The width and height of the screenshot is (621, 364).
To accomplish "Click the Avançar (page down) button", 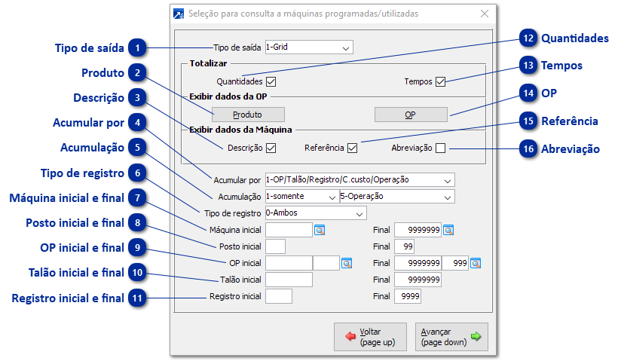I will click(451, 337).
